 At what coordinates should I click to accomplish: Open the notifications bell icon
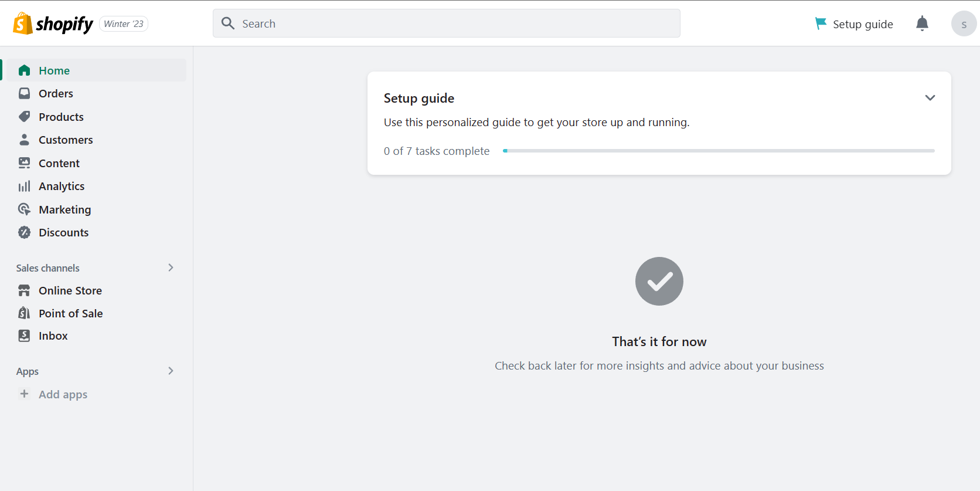pyautogui.click(x=922, y=23)
